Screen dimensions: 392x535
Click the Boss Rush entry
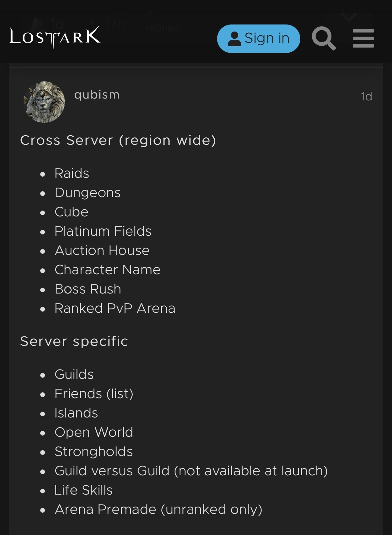coord(88,289)
